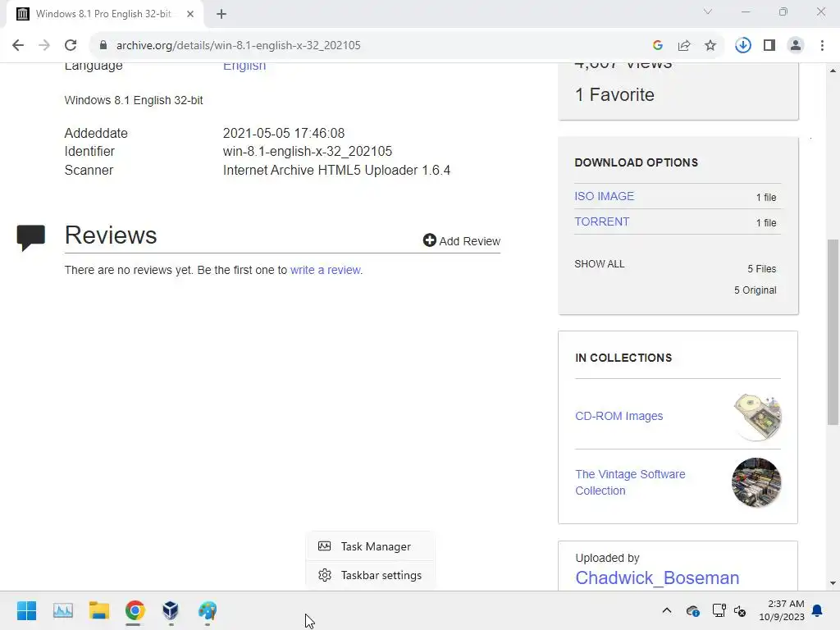Viewport: 840px width, 630px height.
Task: Open the write a review link
Action: click(x=325, y=270)
